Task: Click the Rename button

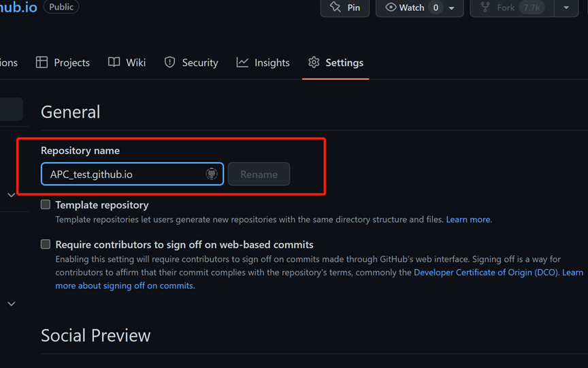Action: pyautogui.click(x=259, y=174)
